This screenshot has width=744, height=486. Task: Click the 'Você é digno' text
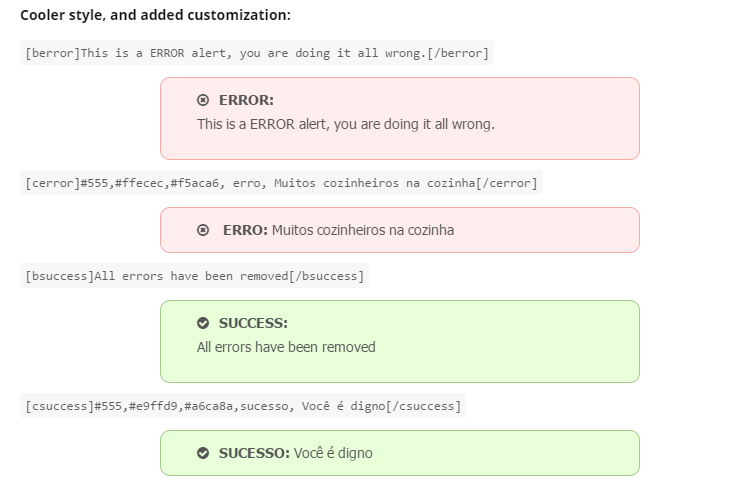point(333,453)
